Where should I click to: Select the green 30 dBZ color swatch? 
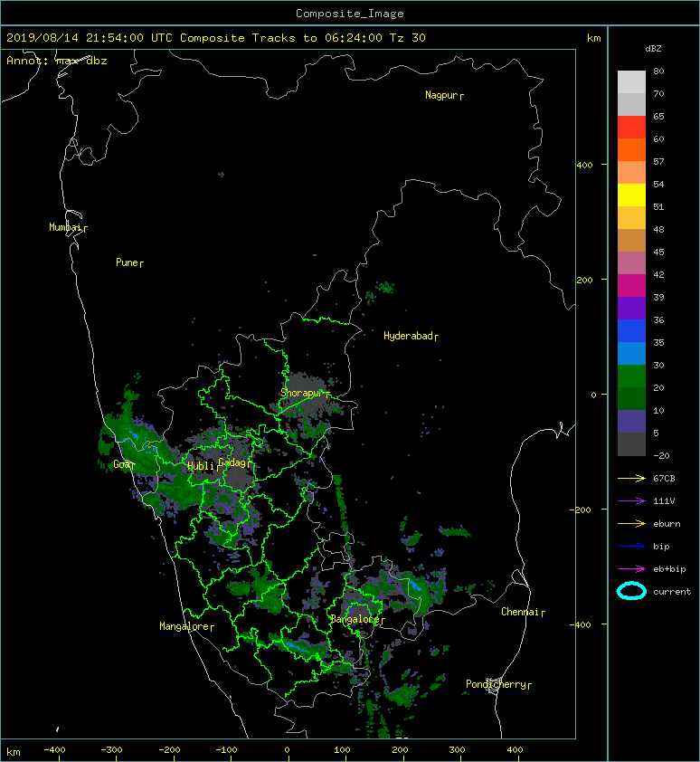631,376
